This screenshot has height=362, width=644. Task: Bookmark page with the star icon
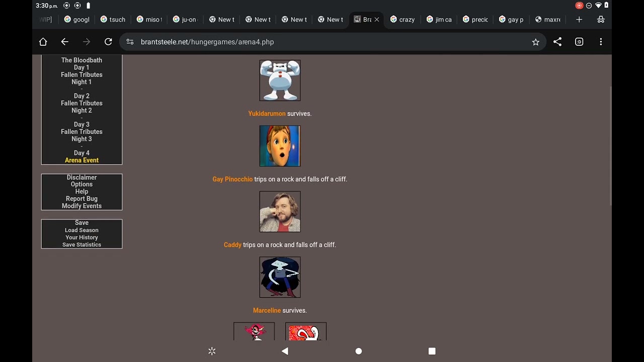click(535, 42)
